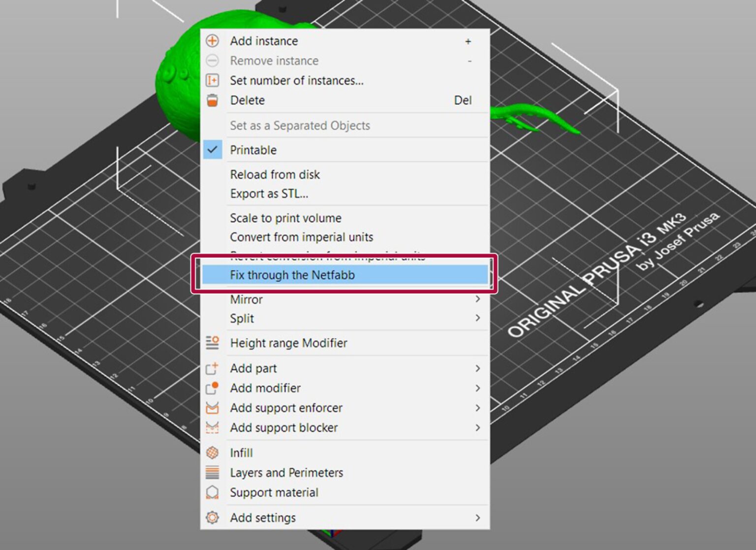Select the Height range Modifier icon

pyautogui.click(x=212, y=343)
